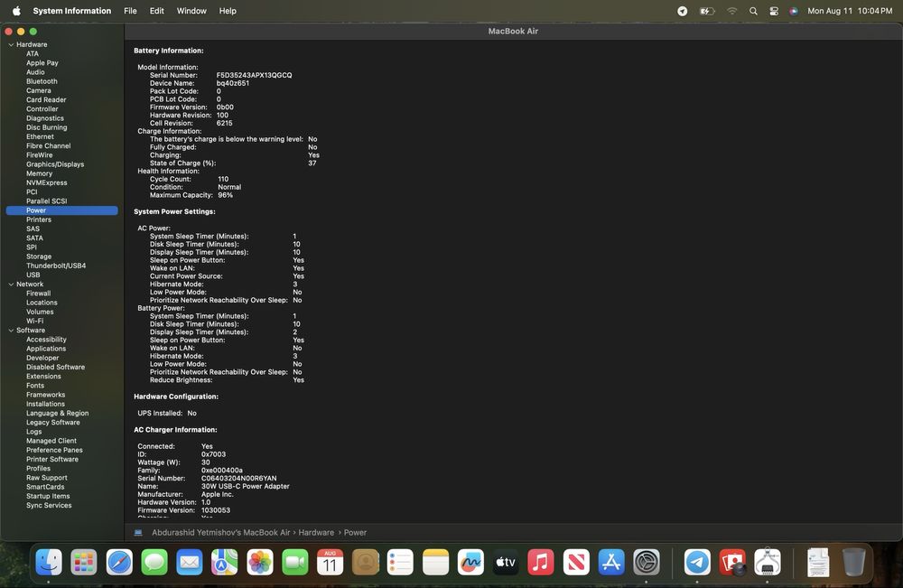Open the Apple menu
This screenshot has height=588, width=903.
click(x=16, y=10)
